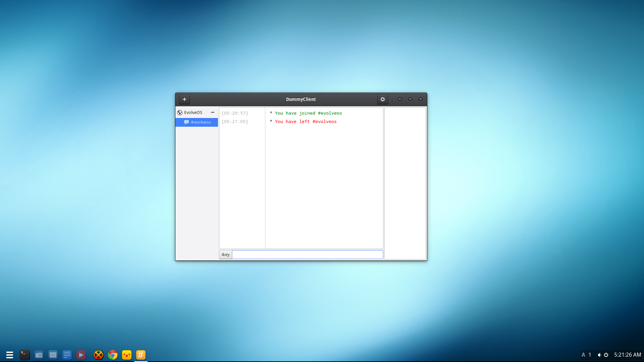Image resolution: width=644 pixels, height=362 pixels.
Task: Click the keyboard layout indicator A in the tray
Action: click(x=583, y=355)
